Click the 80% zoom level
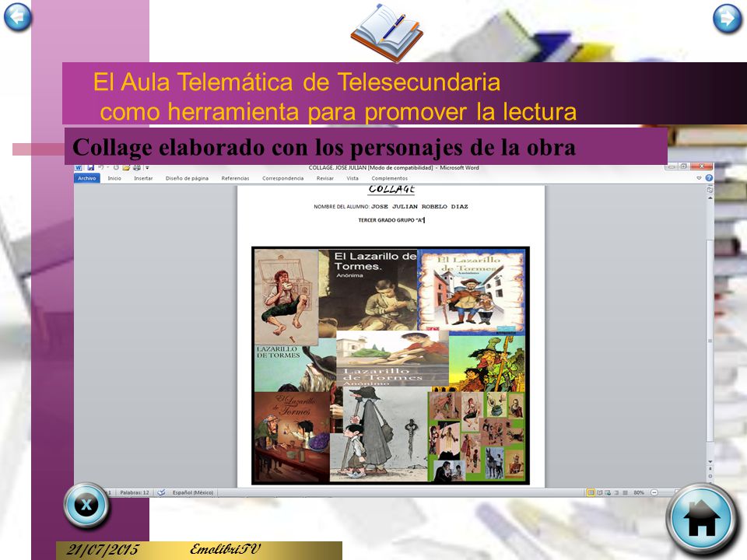 click(639, 492)
